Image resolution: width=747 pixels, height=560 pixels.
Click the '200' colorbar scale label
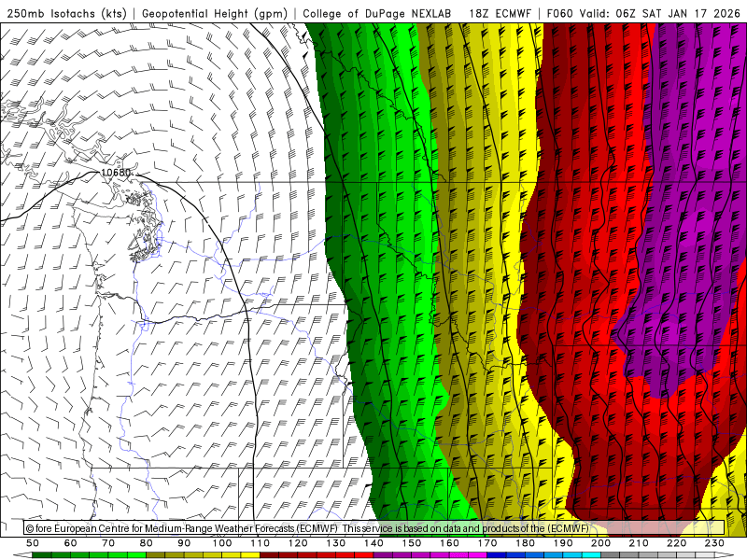click(x=601, y=543)
